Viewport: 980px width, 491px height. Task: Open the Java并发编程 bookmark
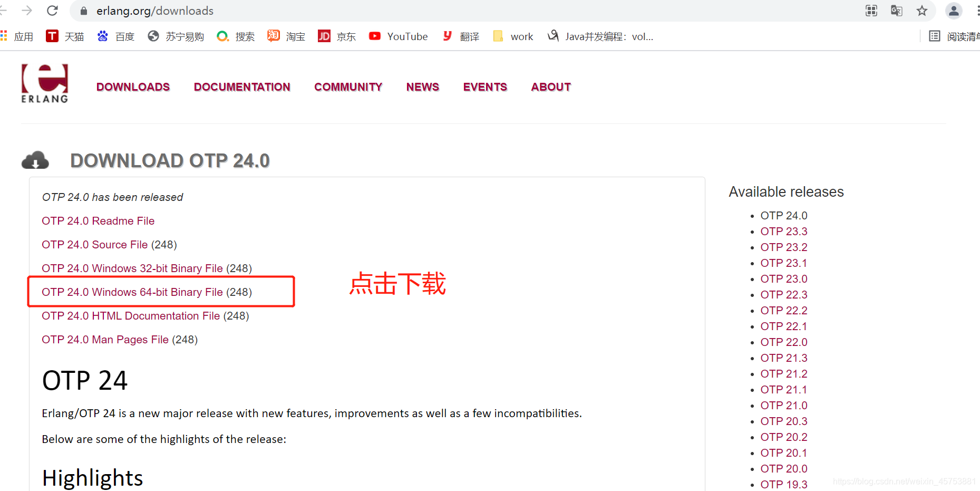click(x=600, y=36)
